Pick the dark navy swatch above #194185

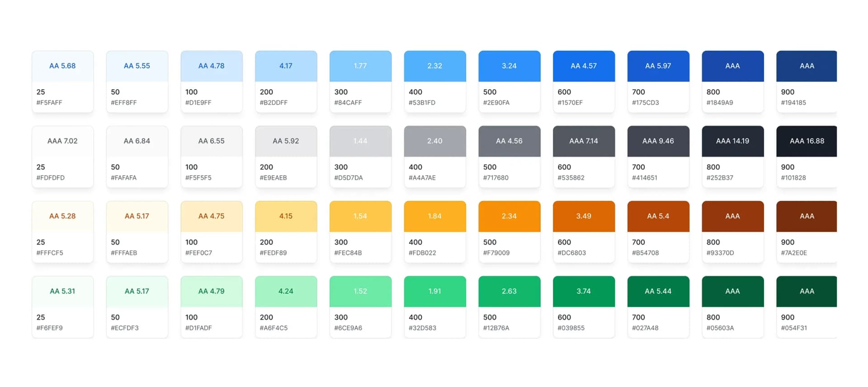tap(807, 66)
